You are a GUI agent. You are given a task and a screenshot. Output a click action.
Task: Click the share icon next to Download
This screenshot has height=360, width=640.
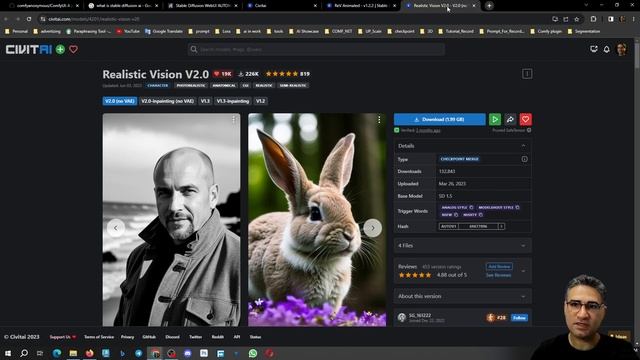[x=510, y=119]
